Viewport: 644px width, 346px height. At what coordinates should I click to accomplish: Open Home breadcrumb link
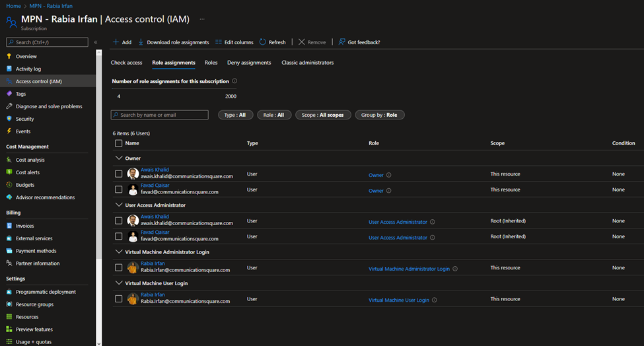14,6
